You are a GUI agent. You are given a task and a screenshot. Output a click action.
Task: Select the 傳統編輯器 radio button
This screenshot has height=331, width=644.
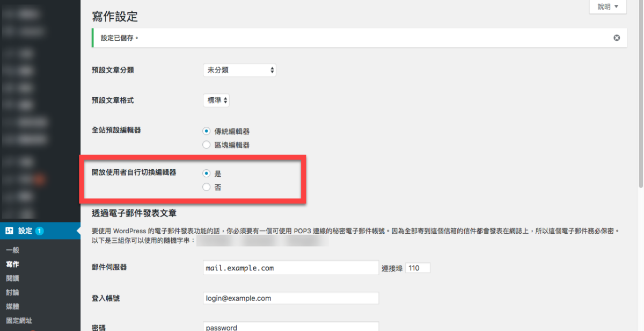(x=207, y=131)
